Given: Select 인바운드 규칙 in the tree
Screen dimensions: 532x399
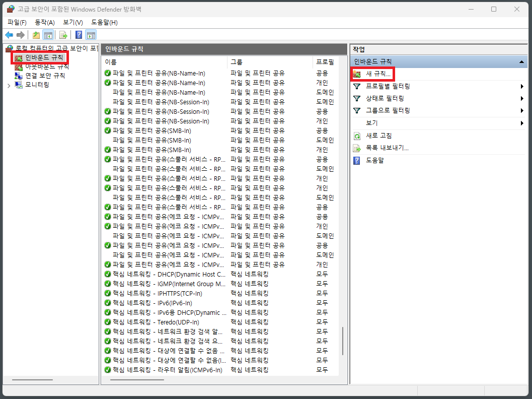Looking at the screenshot, I should [x=44, y=58].
